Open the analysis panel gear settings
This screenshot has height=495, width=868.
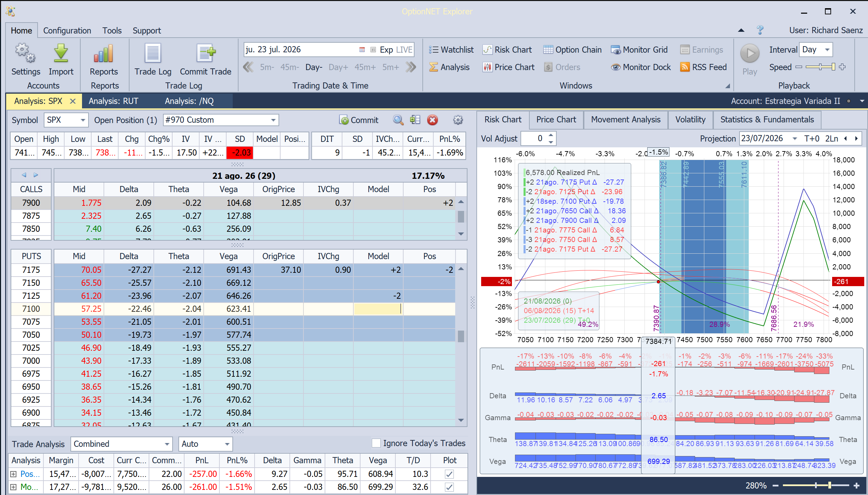(x=458, y=120)
